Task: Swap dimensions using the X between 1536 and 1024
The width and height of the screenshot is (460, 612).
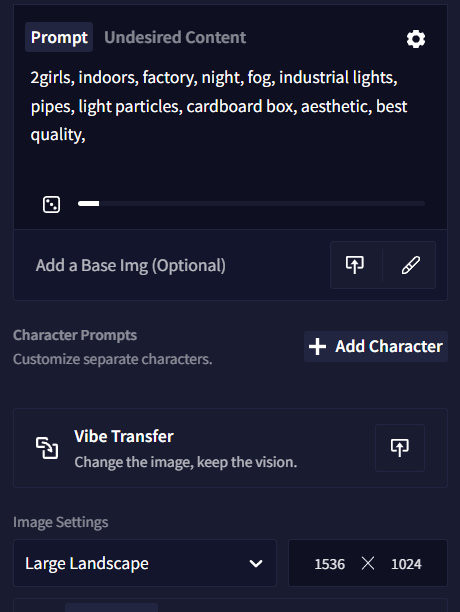Action: tap(368, 564)
